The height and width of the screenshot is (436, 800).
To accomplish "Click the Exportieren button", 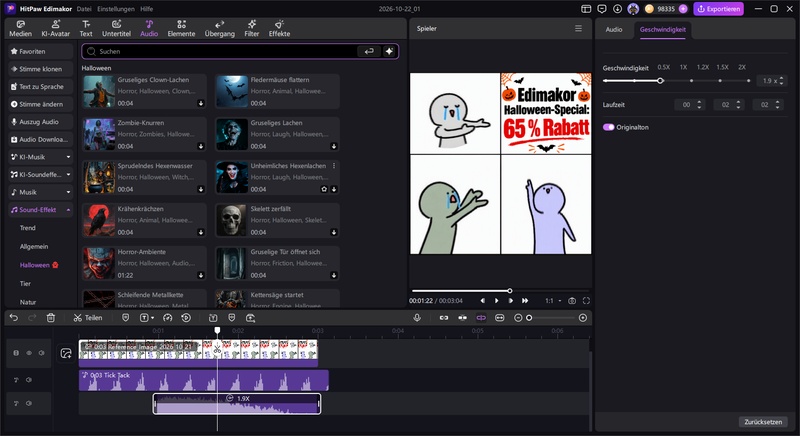I will (x=718, y=9).
